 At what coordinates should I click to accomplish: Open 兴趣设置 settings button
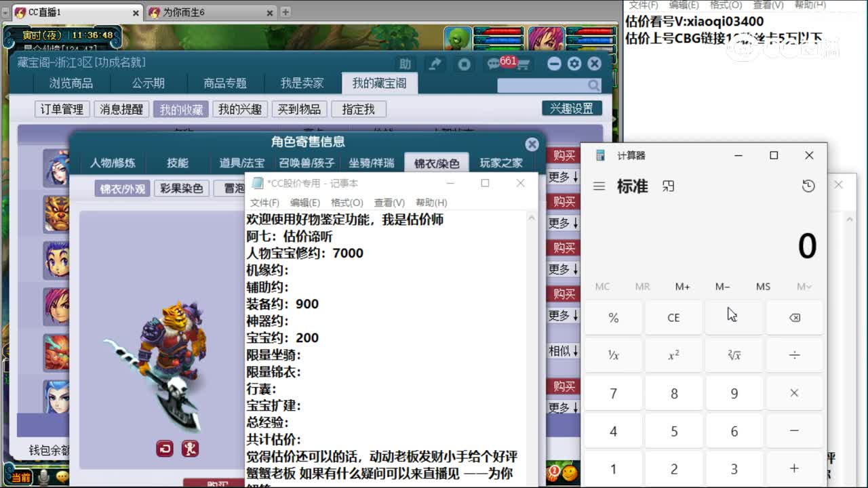572,108
